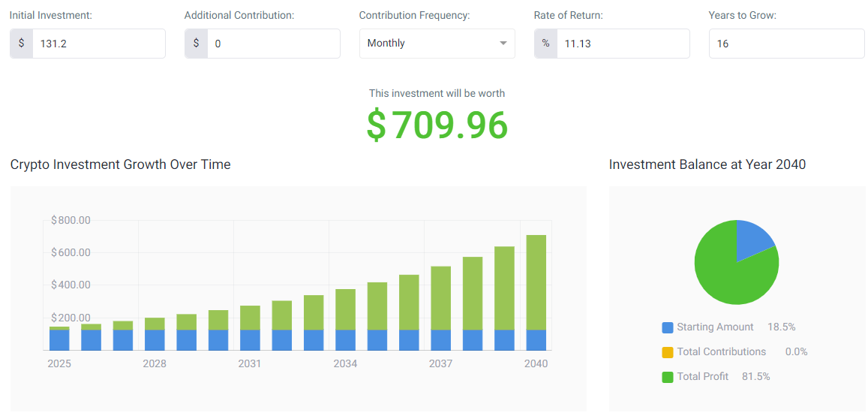Click the 2028 x-axis label
The image size is (868, 416).
tap(155, 364)
